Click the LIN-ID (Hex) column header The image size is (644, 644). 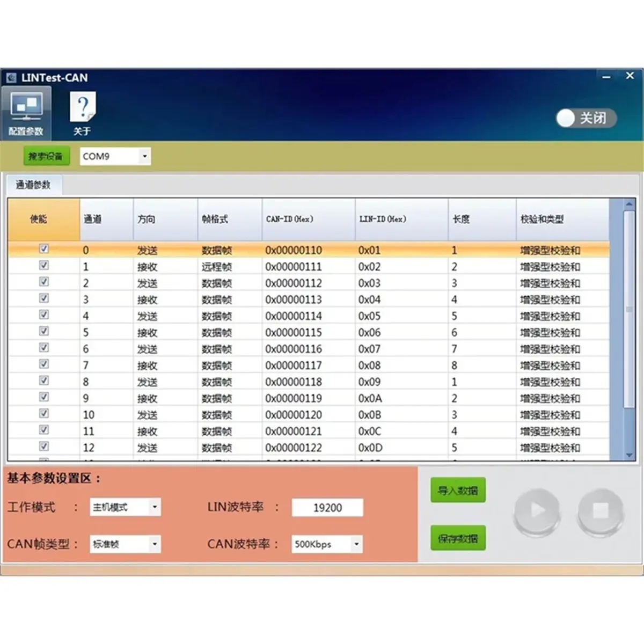pyautogui.click(x=401, y=219)
